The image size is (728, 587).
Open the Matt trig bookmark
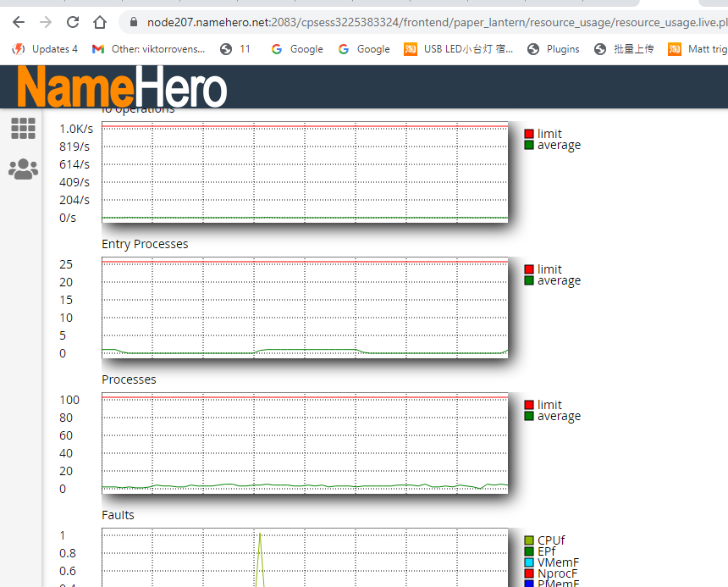coord(698,49)
